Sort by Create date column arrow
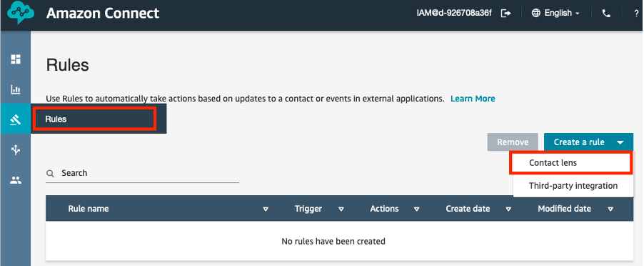644x266 pixels. coord(508,209)
